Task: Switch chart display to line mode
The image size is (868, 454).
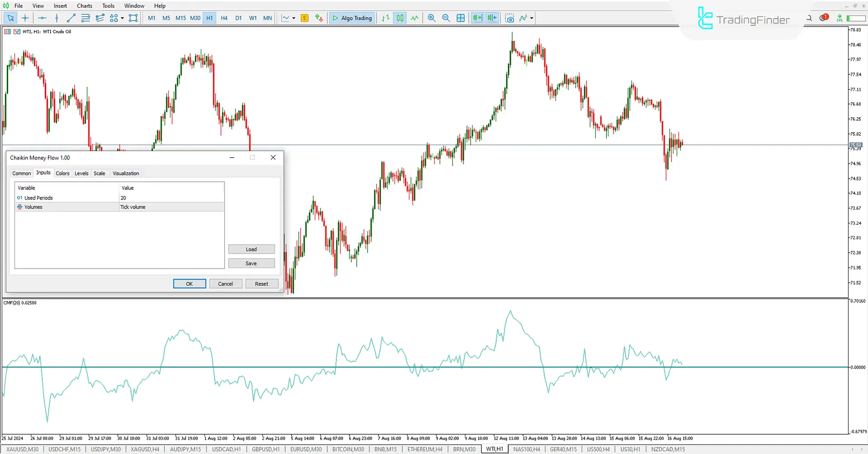Action: click(415, 18)
